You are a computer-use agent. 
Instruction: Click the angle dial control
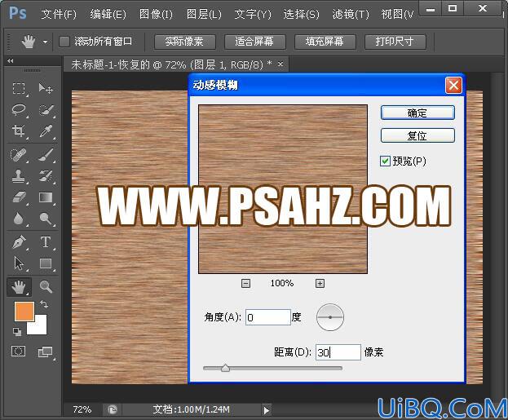pyautogui.click(x=329, y=317)
